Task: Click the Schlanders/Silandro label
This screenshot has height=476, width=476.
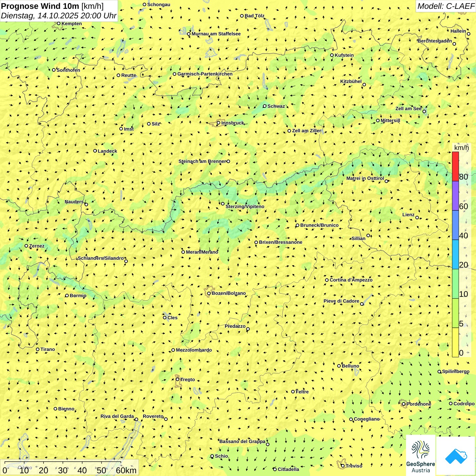Action: pos(101,258)
